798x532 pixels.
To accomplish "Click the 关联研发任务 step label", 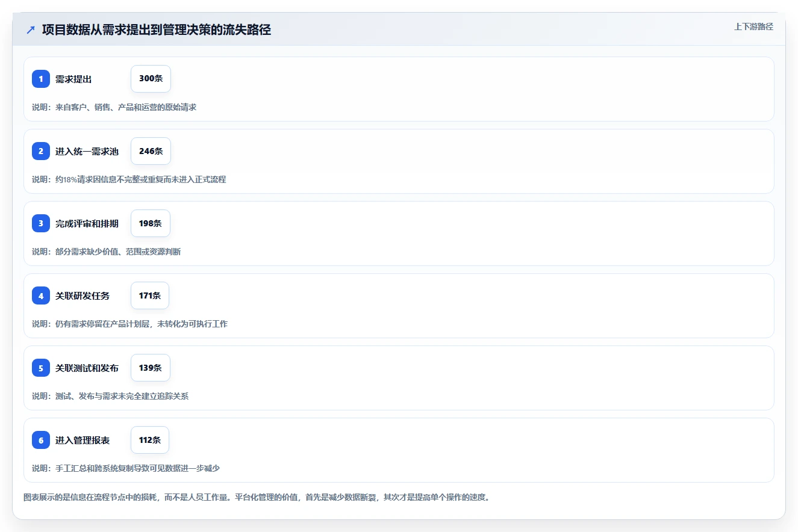I will click(83, 296).
